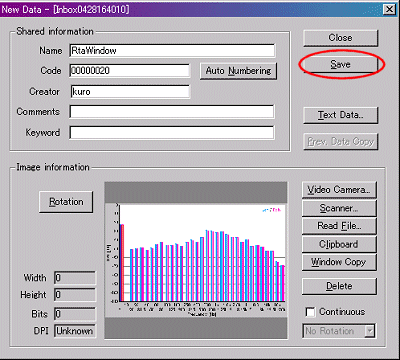Click the Save button
400x360 pixels.
coord(340,64)
